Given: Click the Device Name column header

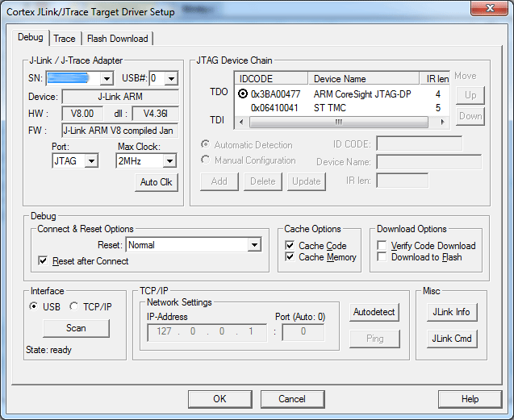Looking at the screenshot, I should [364, 79].
